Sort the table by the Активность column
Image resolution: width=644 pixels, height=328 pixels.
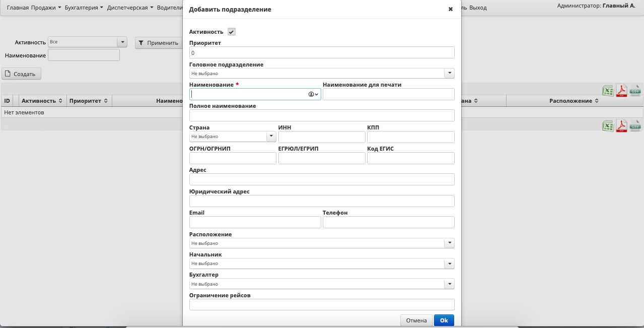point(42,101)
